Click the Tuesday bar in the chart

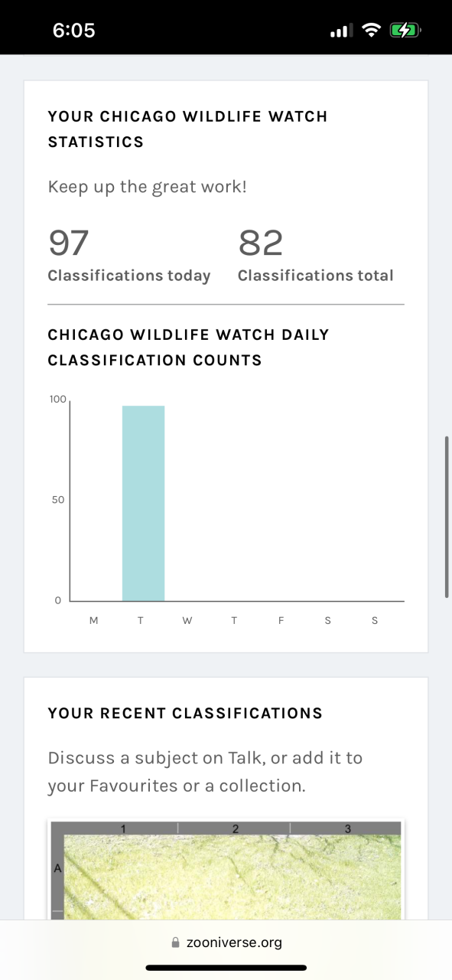143,503
